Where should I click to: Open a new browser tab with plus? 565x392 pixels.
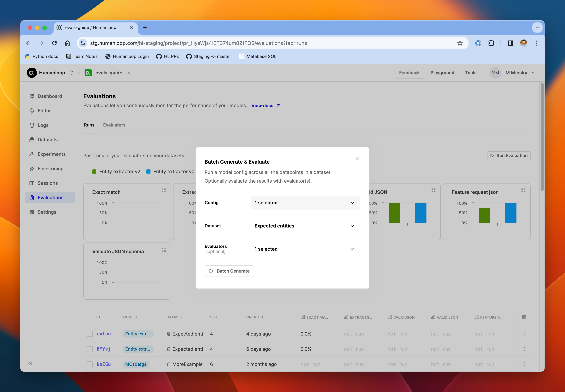[x=145, y=28]
